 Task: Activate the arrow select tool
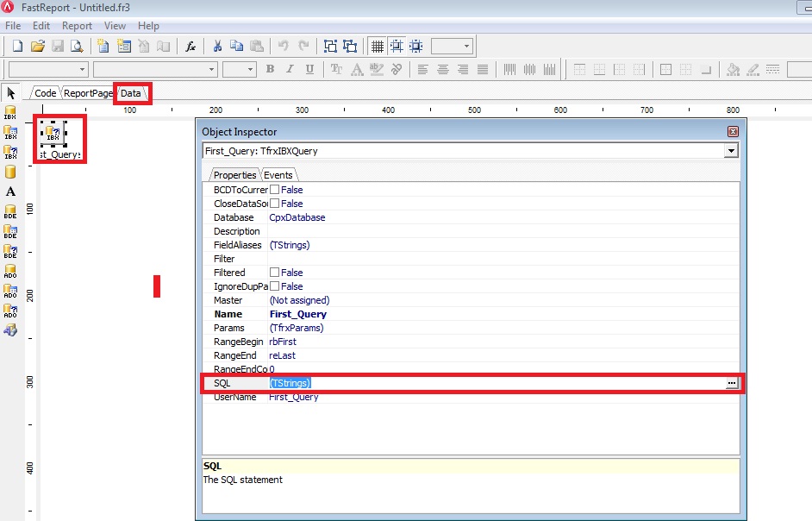pos(10,93)
